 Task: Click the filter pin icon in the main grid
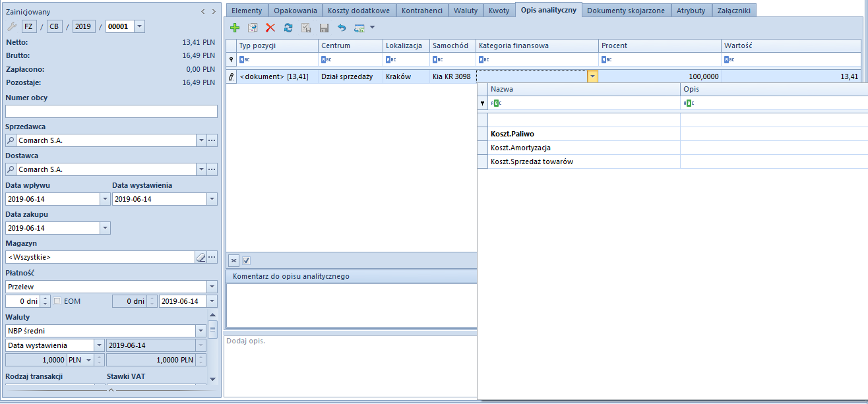pos(232,59)
